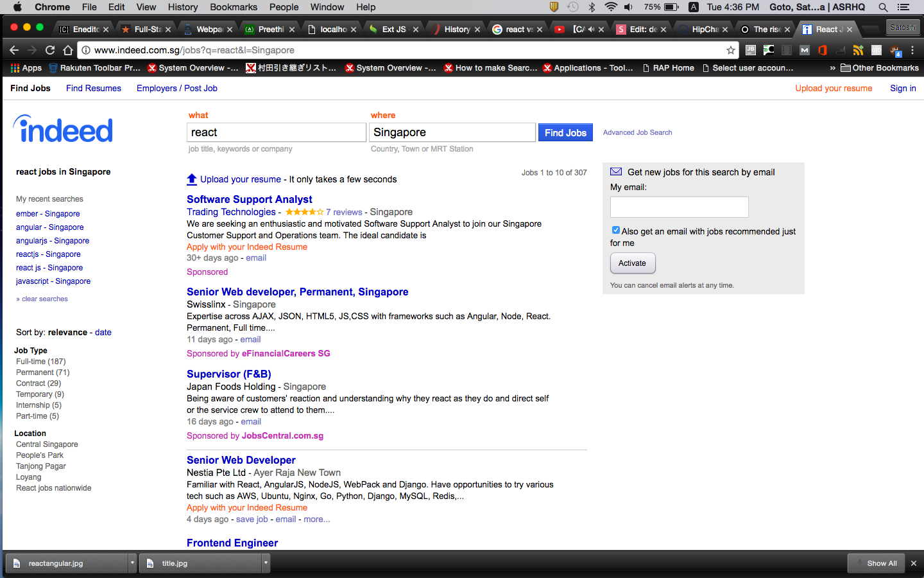Open the macOS Notification Center icon
The image size is (924, 578).
pyautogui.click(x=904, y=7)
